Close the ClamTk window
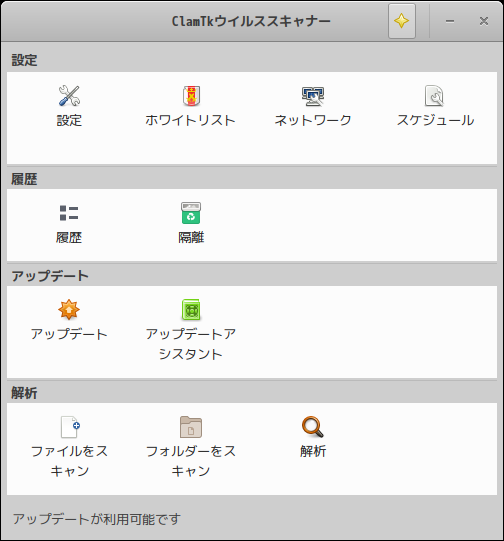504x541 pixels. tap(484, 21)
